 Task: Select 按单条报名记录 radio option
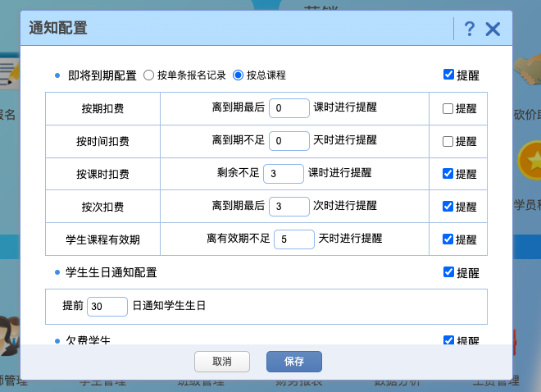point(148,75)
